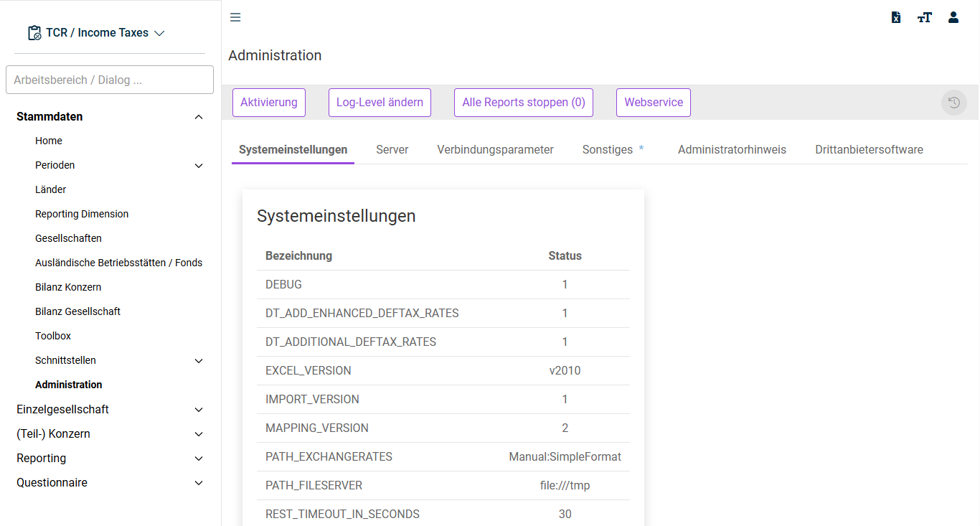980x526 pixels.
Task: Click the EXCEL_VERSION value v2010
Action: tap(565, 371)
